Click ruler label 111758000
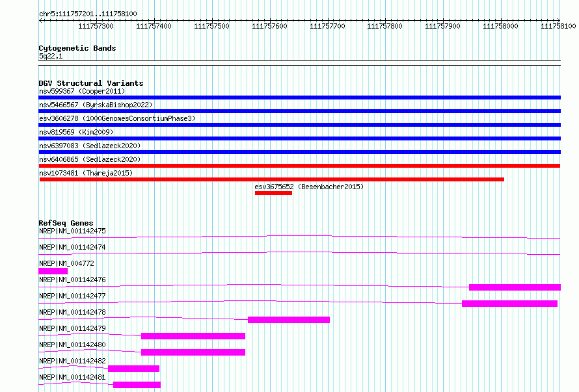This screenshot has height=392, width=579. (x=500, y=26)
